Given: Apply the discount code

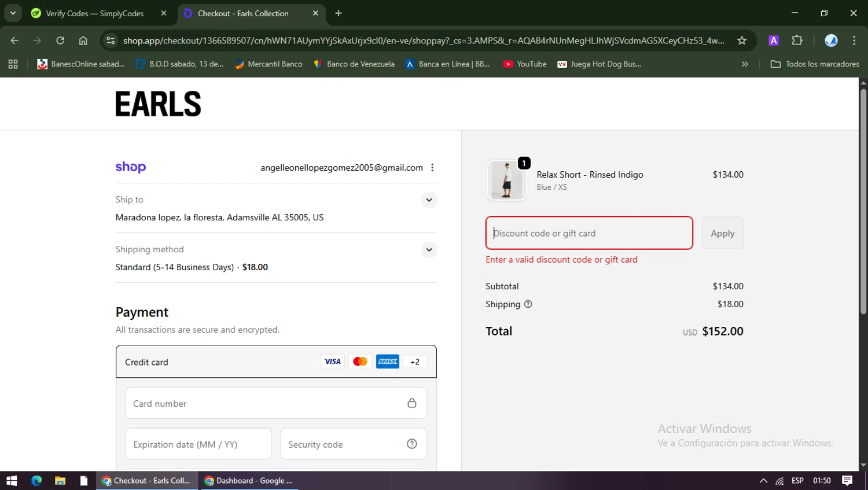Looking at the screenshot, I should (x=723, y=233).
